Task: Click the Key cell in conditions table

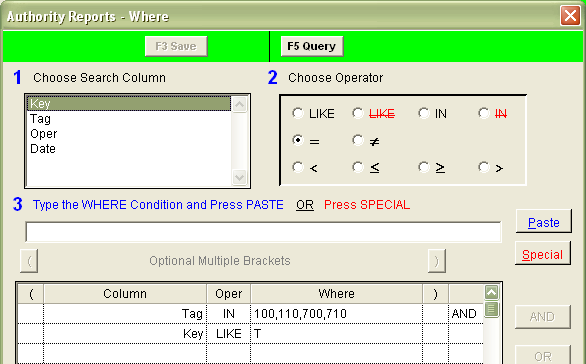Action: tap(125, 333)
